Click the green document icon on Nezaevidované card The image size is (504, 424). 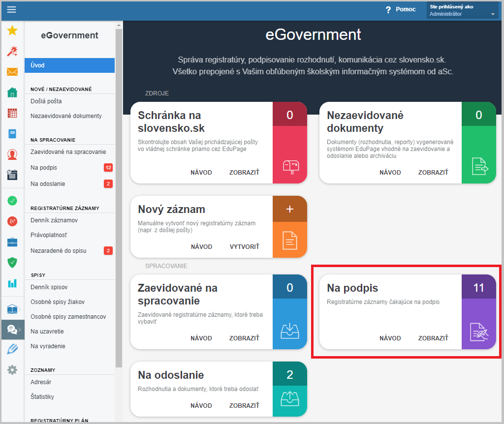(479, 166)
